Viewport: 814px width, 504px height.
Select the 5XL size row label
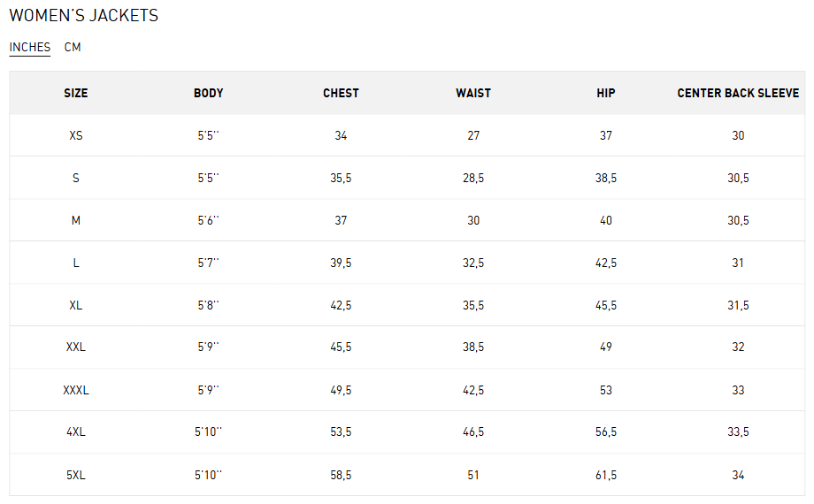coord(76,475)
